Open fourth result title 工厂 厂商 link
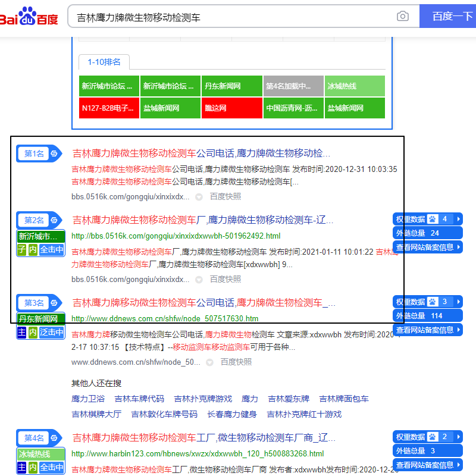 (x=203, y=438)
